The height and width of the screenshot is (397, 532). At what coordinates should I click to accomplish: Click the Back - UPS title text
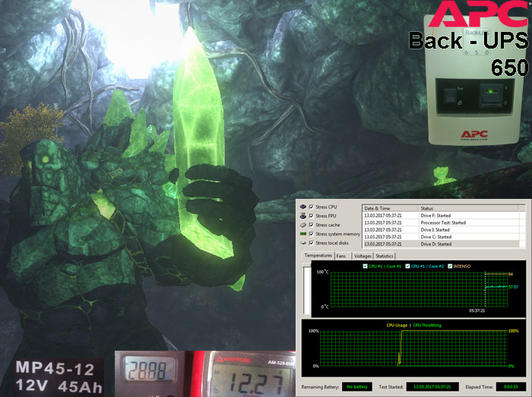(468, 41)
